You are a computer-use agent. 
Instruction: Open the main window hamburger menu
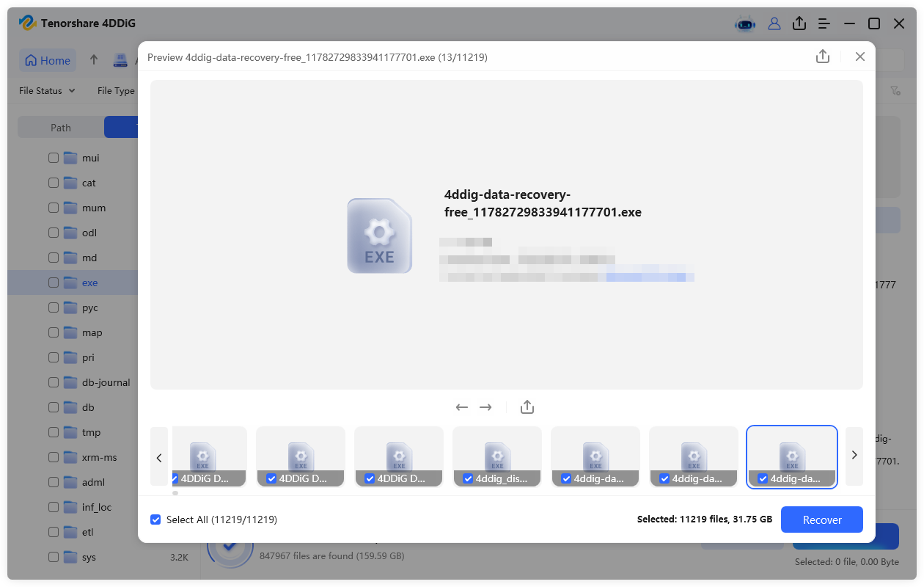[x=824, y=23]
